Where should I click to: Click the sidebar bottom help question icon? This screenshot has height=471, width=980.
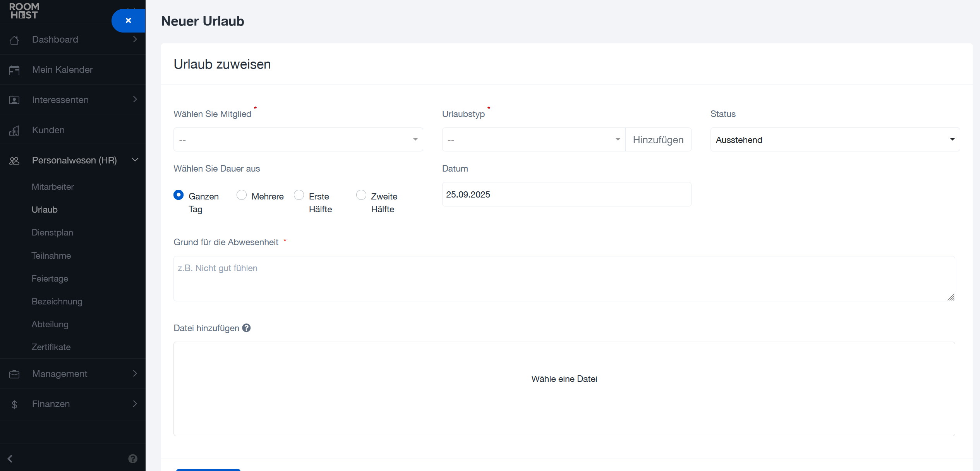(x=133, y=459)
